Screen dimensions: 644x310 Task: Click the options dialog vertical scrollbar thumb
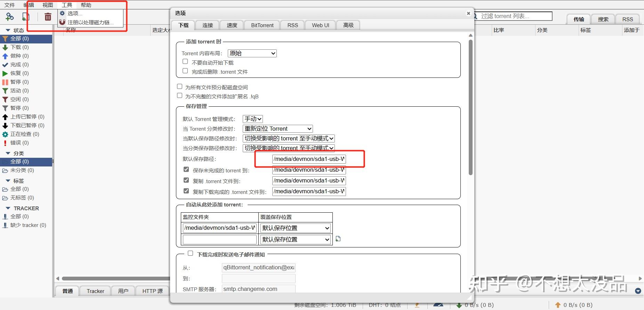tap(470, 107)
